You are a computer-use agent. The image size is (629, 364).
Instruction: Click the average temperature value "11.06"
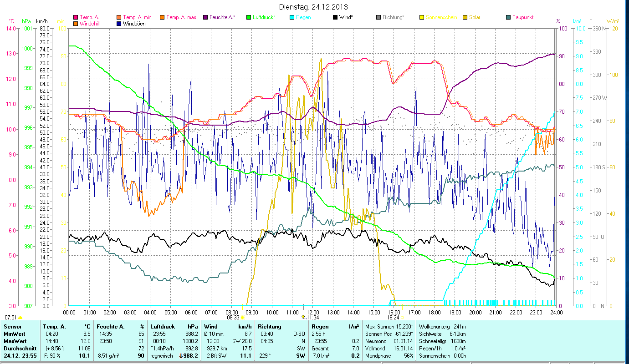(x=84, y=349)
